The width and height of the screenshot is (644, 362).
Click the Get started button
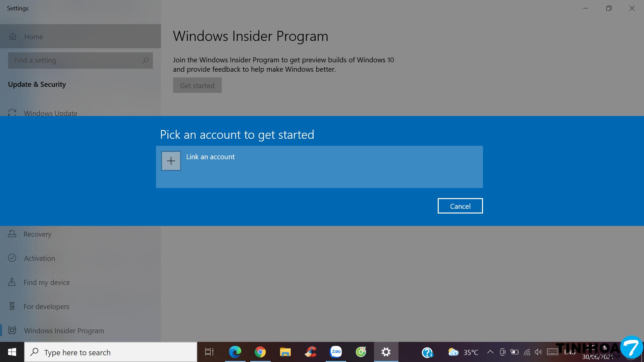click(197, 85)
